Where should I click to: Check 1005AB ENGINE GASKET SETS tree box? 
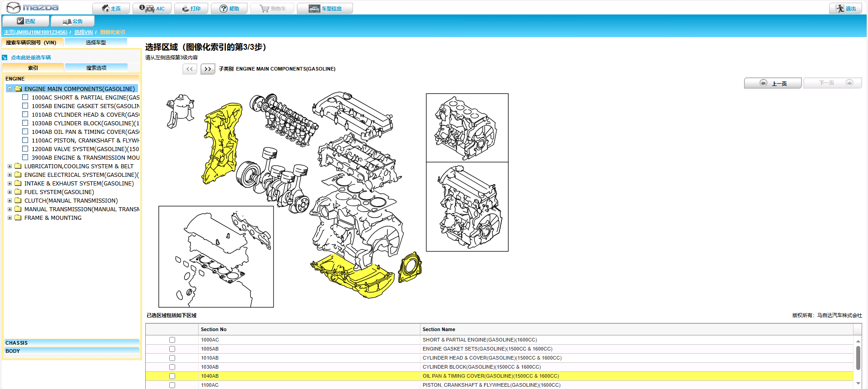tap(25, 106)
